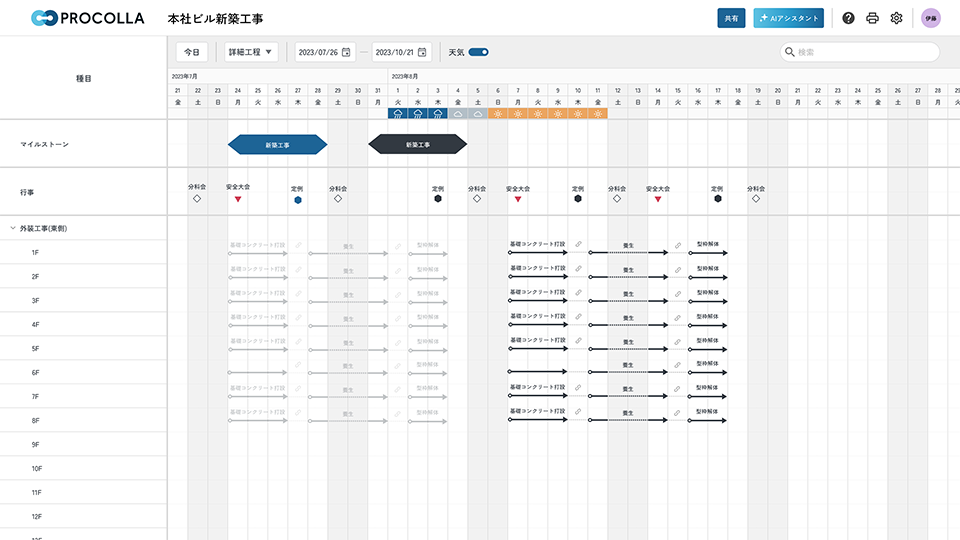
Task: Open the settings gear icon
Action: (896, 18)
